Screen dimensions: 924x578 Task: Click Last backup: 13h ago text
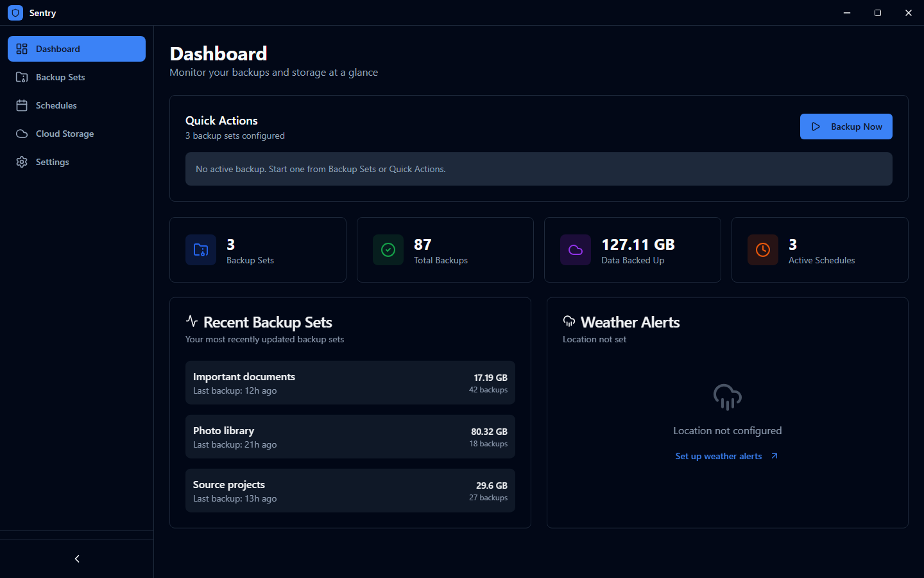pos(235,498)
